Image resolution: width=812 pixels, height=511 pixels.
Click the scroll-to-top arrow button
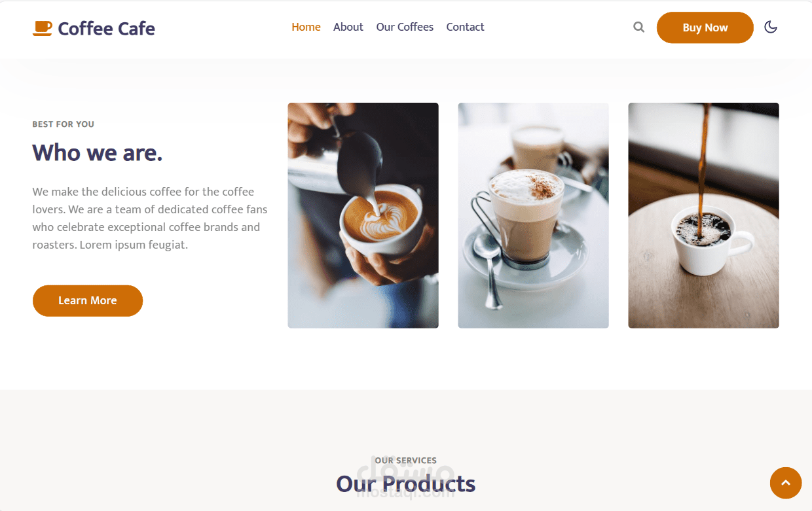point(786,483)
